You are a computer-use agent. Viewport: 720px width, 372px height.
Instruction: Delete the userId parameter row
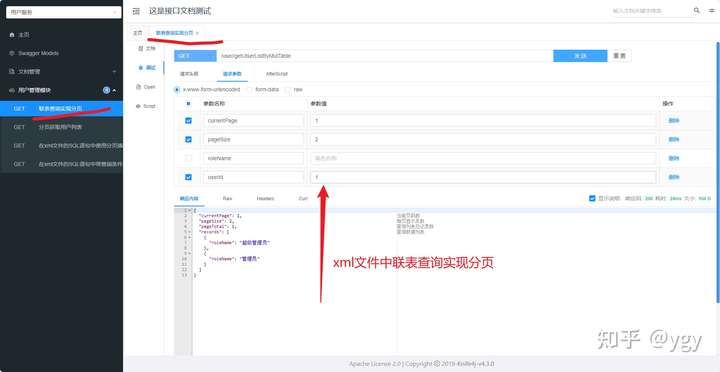[x=674, y=177]
